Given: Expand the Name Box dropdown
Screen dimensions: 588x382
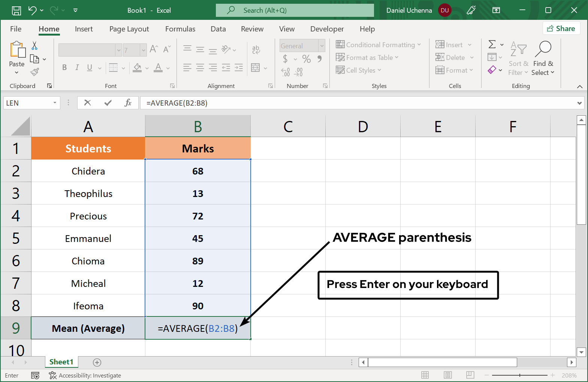Looking at the screenshot, I should point(55,103).
